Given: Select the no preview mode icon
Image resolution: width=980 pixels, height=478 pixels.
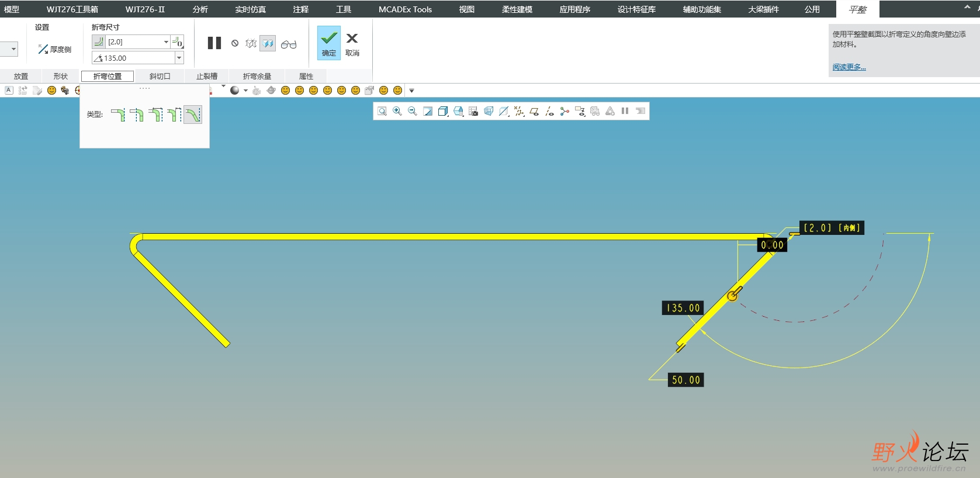Looking at the screenshot, I should 235,43.
